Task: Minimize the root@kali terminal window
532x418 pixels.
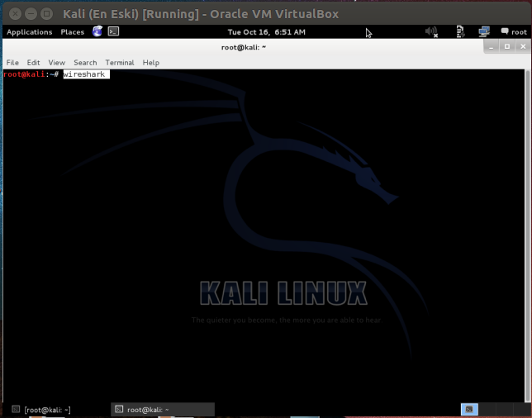Action: click(x=491, y=47)
